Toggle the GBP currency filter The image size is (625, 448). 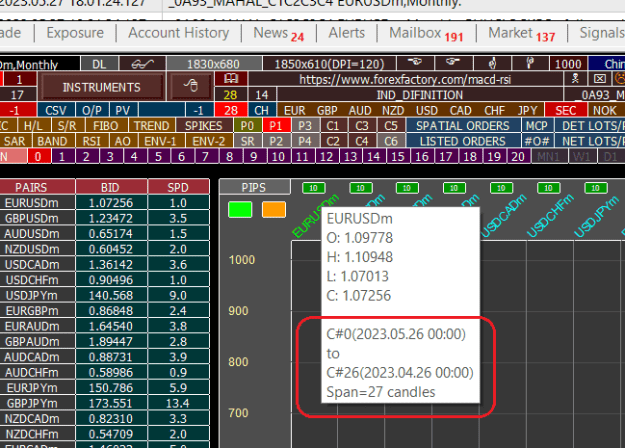click(x=327, y=110)
